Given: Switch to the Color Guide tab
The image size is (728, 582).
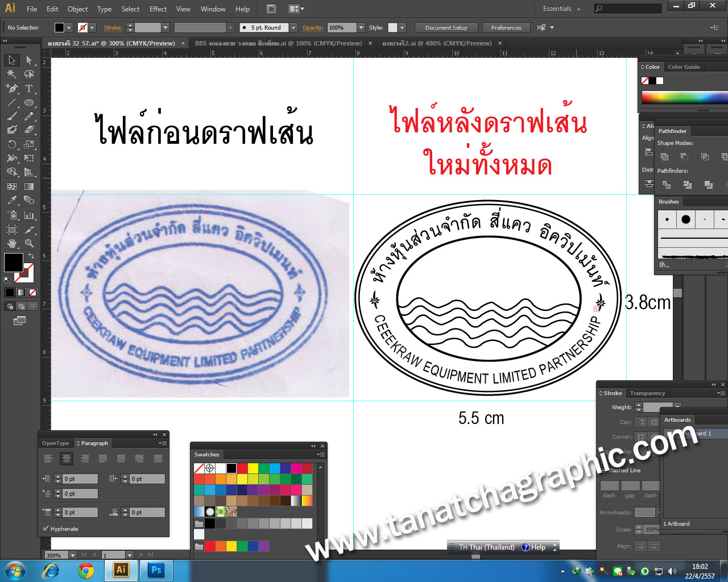Looking at the screenshot, I should tap(684, 66).
